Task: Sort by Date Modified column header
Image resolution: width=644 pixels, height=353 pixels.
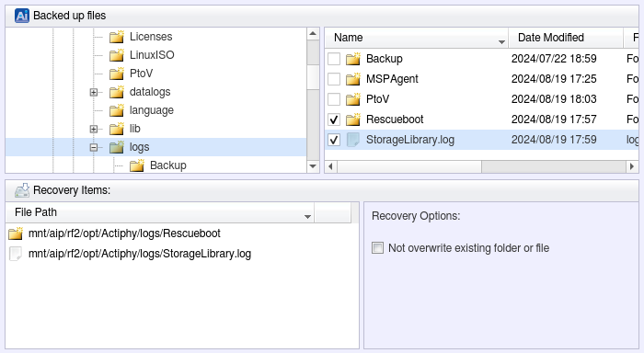Action: pyautogui.click(x=566, y=38)
